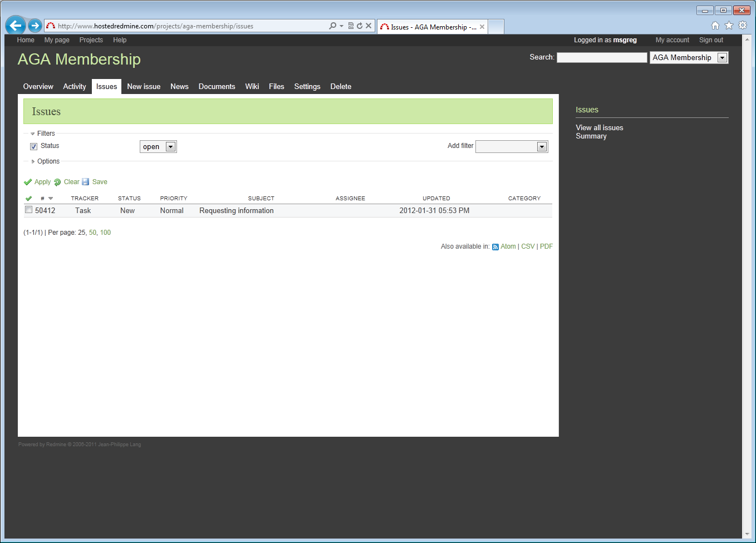756x543 pixels.
Task: Click the refresh page icon
Action: (360, 26)
